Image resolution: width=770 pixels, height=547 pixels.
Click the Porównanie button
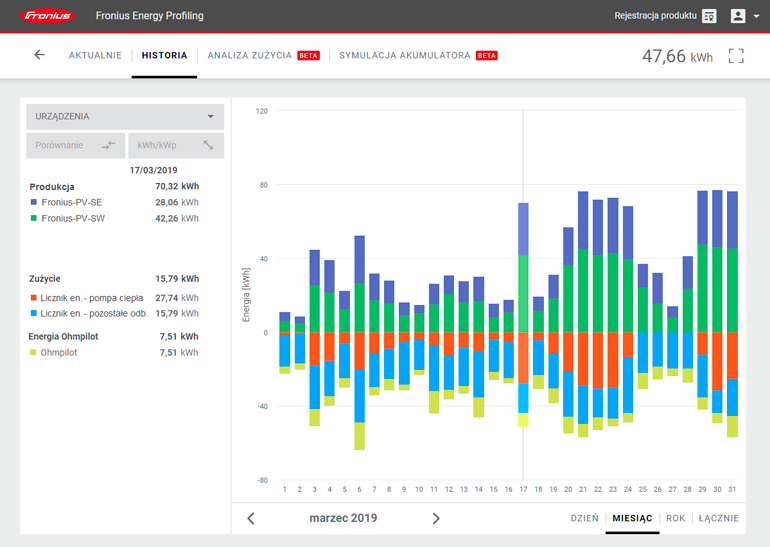76,145
